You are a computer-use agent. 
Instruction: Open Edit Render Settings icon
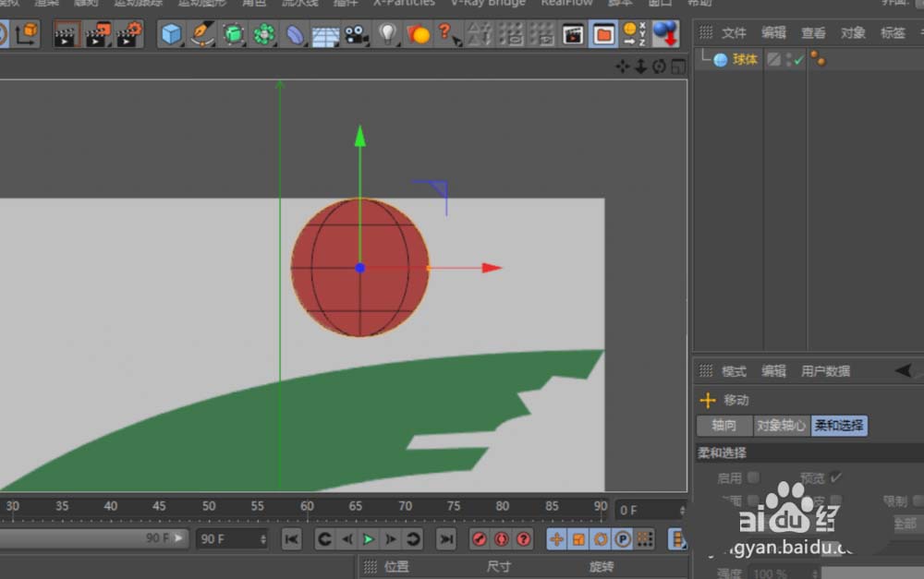[x=128, y=35]
